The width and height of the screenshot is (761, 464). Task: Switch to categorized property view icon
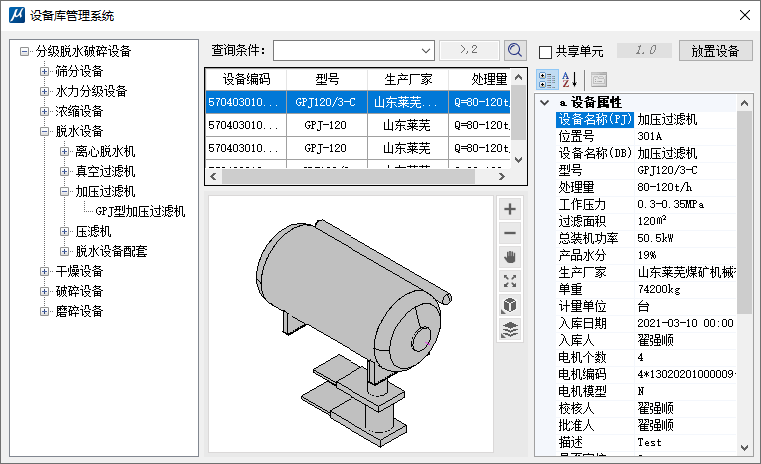547,79
